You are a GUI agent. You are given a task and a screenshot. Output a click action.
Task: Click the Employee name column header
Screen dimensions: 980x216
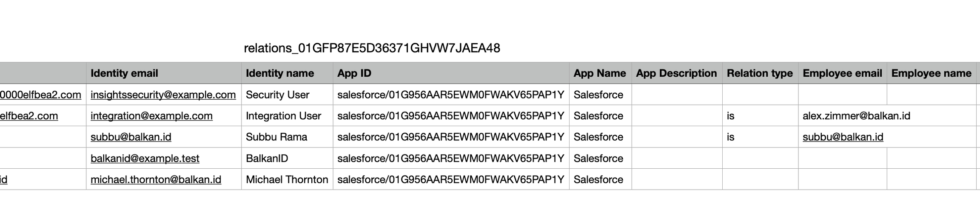pos(931,73)
